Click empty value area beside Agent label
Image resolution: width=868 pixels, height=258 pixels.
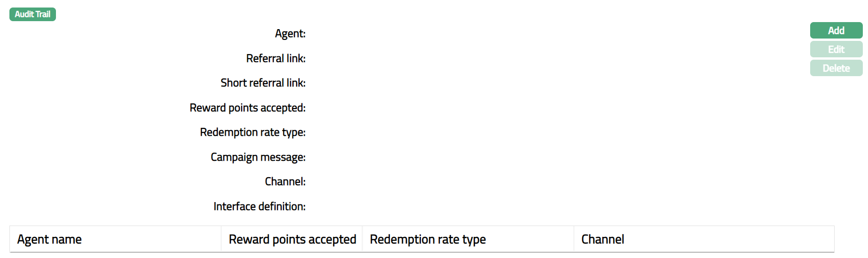(x=423, y=34)
